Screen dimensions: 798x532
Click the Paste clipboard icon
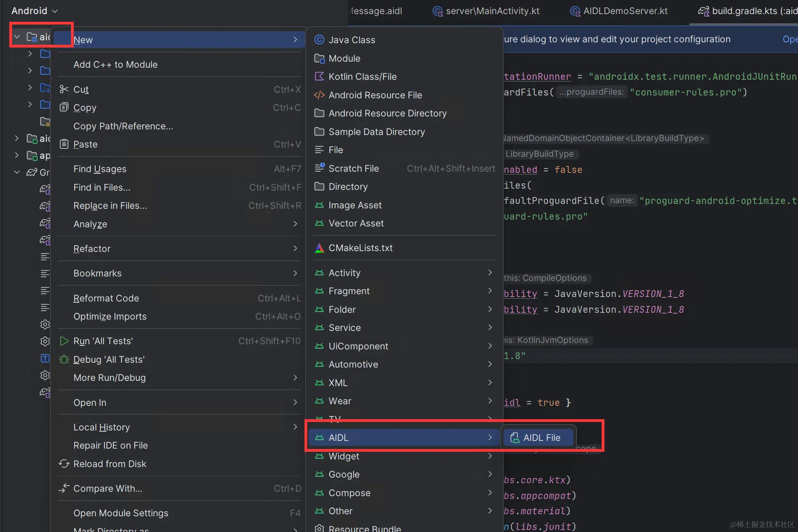[x=64, y=144]
